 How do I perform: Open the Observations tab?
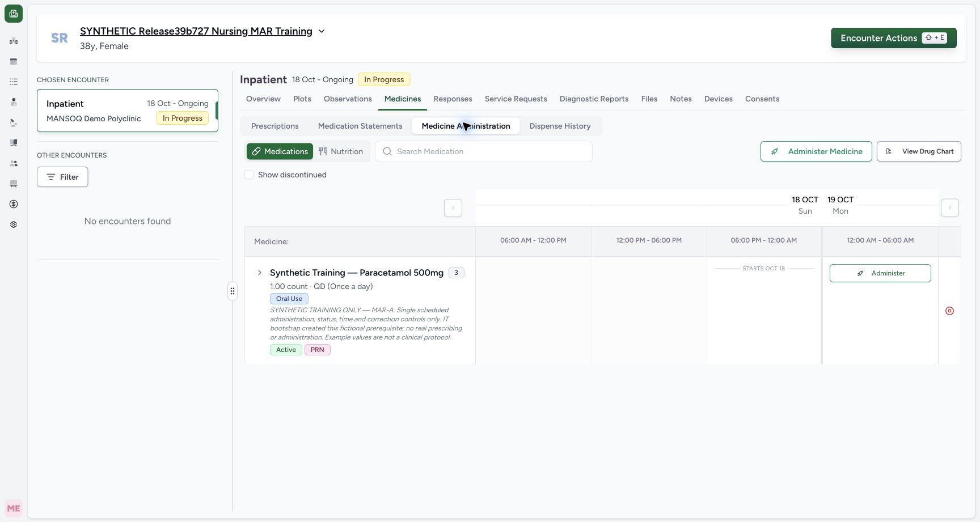348,99
